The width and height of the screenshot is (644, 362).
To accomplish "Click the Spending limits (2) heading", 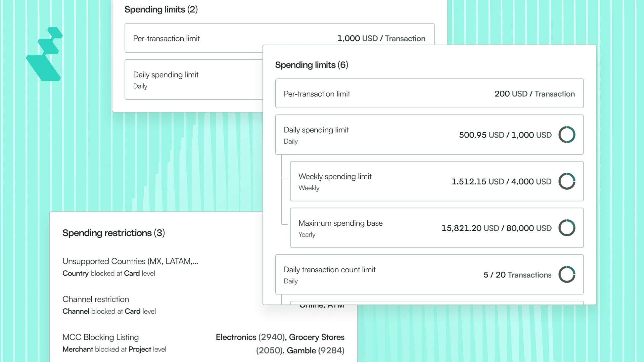I will (161, 9).
